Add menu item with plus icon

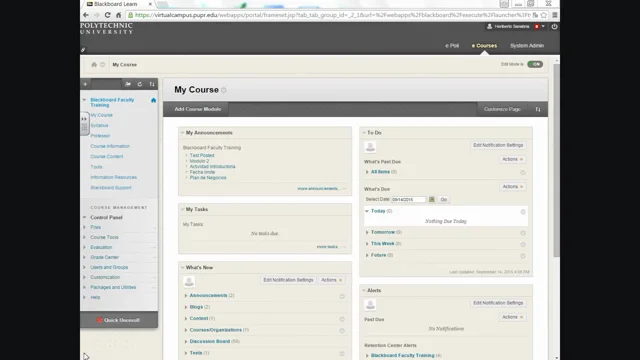pos(85,84)
